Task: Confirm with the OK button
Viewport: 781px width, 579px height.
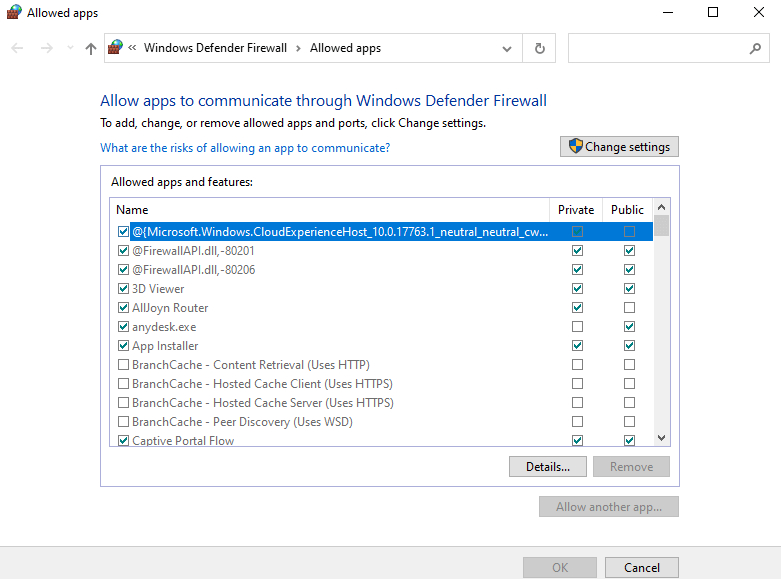Action: pos(560,568)
